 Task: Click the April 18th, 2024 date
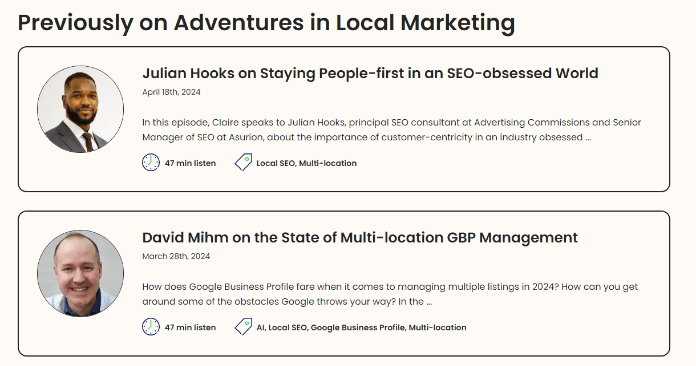(x=171, y=92)
